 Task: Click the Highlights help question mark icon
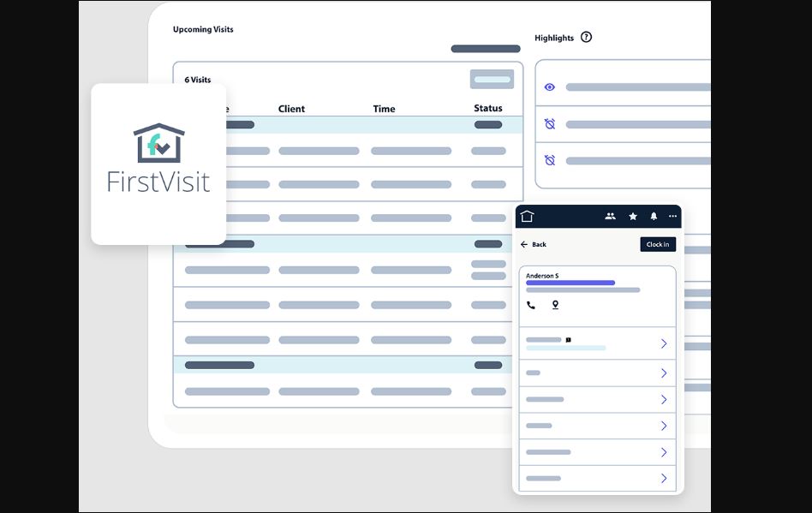[x=586, y=38]
